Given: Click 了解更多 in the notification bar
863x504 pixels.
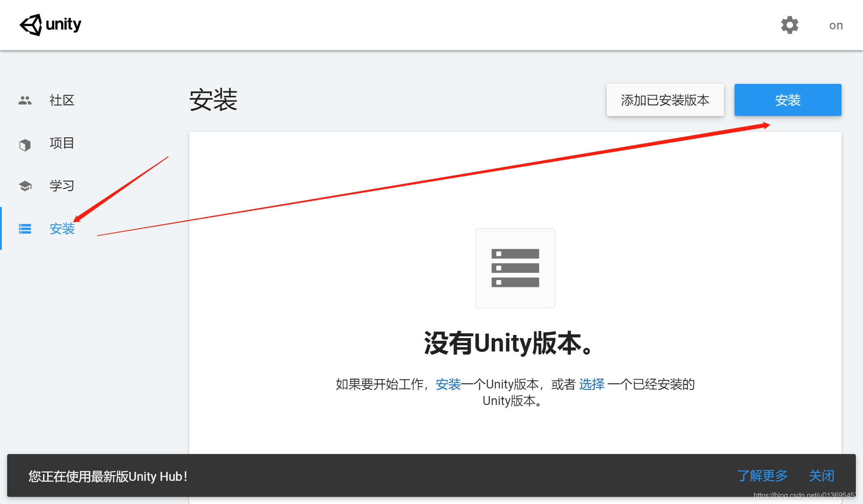Looking at the screenshot, I should point(762,476).
